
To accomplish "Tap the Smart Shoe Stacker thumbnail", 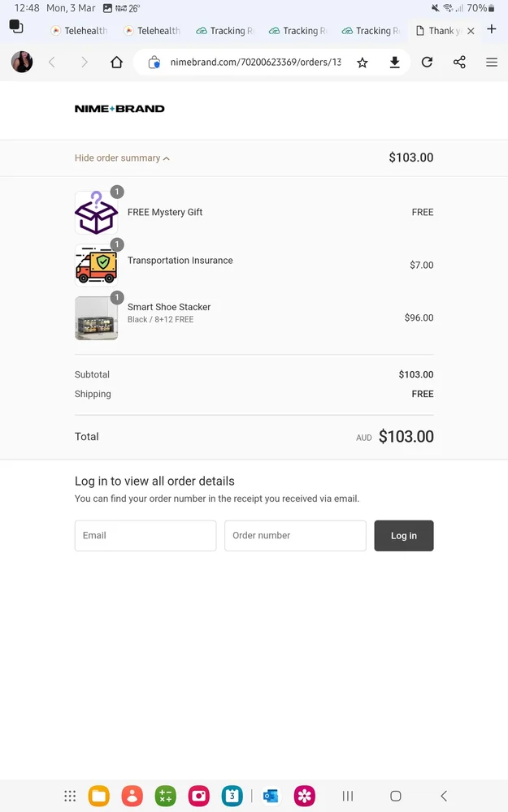I will click(x=96, y=317).
